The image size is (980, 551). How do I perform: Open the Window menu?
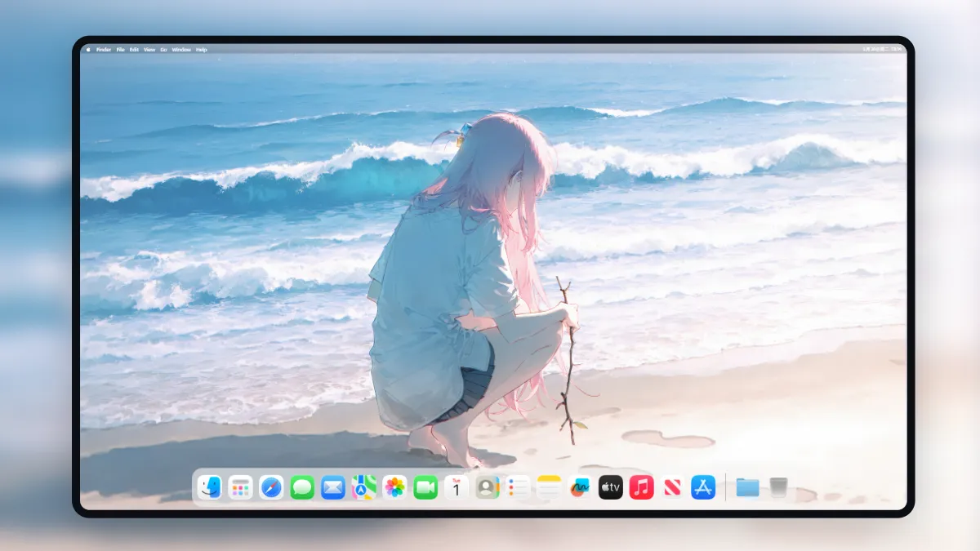[x=181, y=50]
